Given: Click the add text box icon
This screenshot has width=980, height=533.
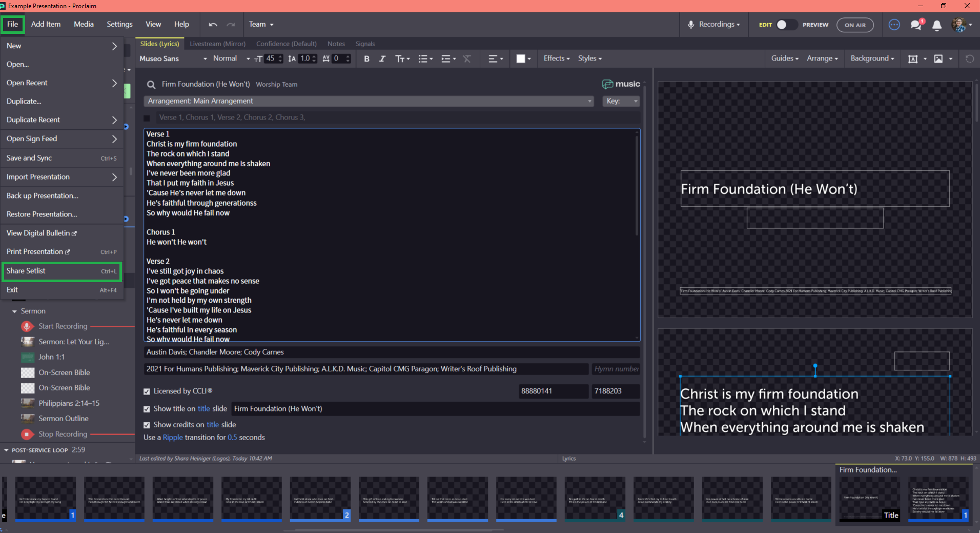Looking at the screenshot, I should click(x=913, y=58).
